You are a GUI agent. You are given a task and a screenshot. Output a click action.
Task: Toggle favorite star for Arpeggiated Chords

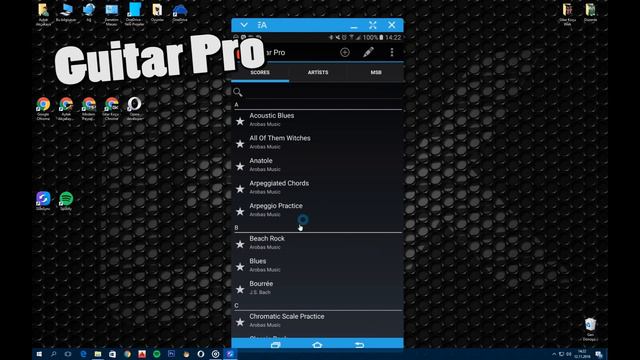point(240,189)
